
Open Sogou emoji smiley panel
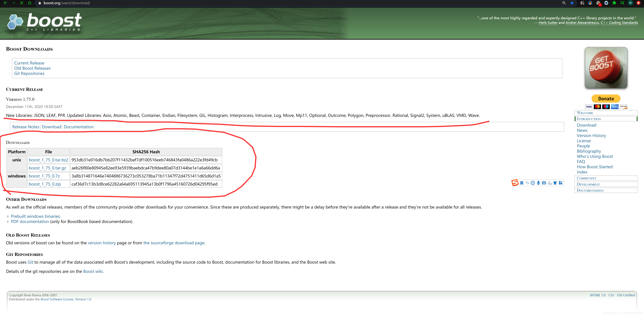tap(533, 183)
